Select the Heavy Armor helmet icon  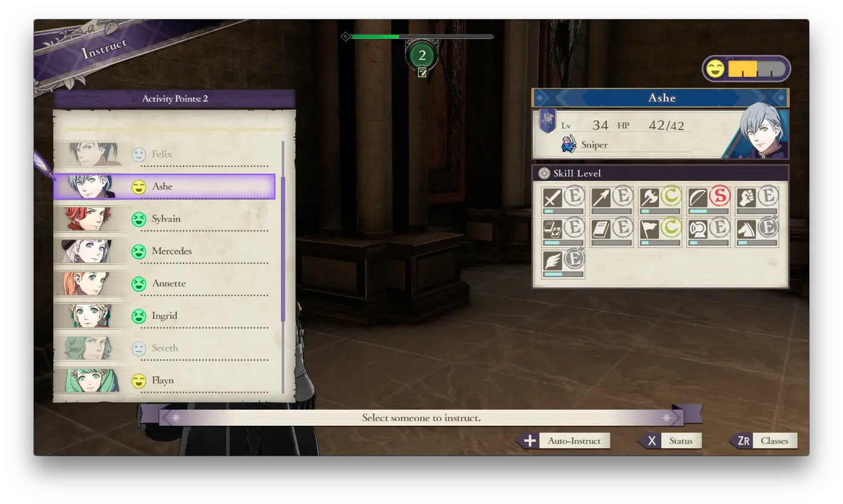698,229
